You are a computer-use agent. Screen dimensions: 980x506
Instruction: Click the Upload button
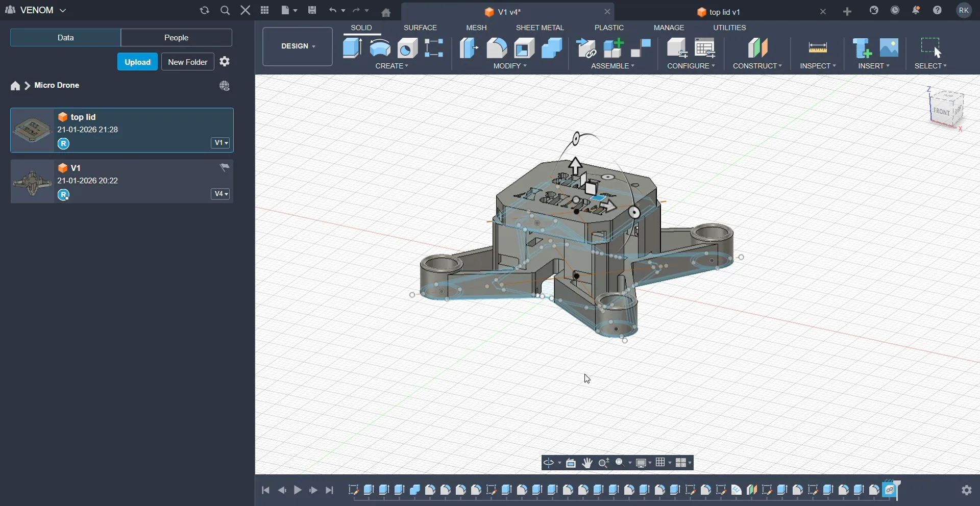[138, 62]
